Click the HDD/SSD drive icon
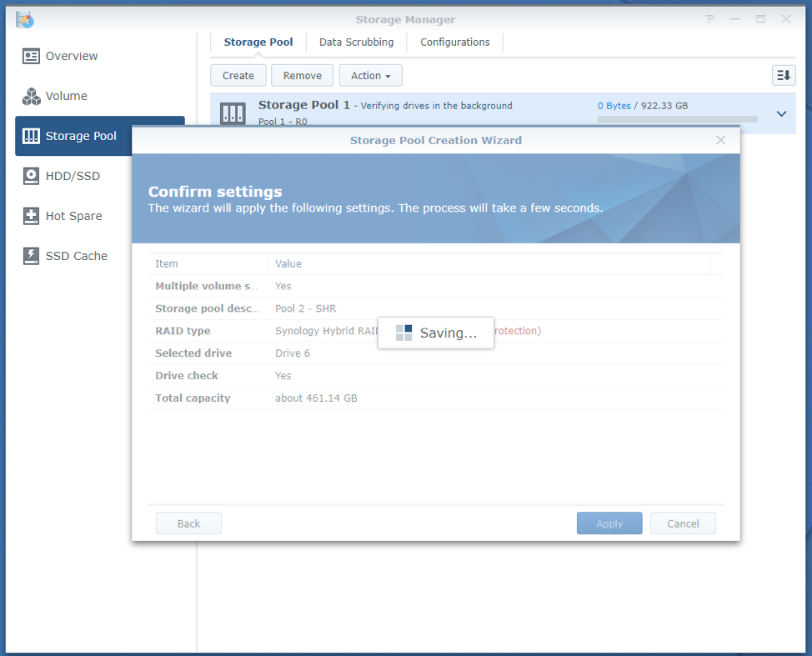This screenshot has height=656, width=812. (32, 176)
